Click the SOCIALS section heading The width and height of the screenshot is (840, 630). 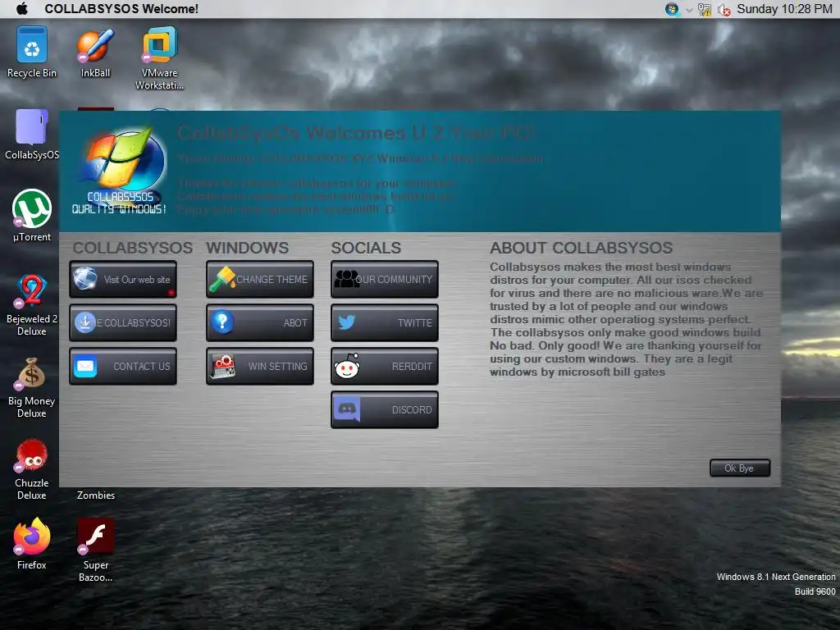tap(366, 248)
